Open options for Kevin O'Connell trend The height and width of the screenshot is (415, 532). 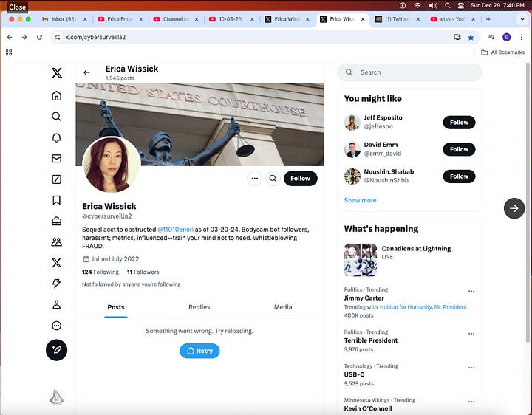[471, 402]
